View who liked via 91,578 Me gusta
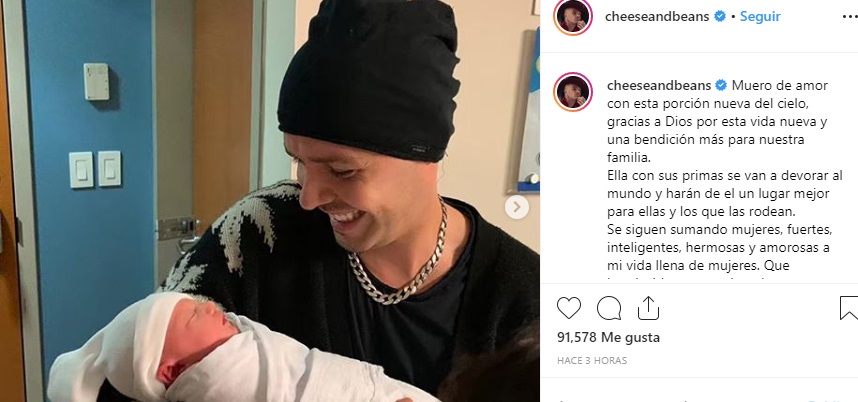This screenshot has width=858, height=402. click(x=608, y=337)
